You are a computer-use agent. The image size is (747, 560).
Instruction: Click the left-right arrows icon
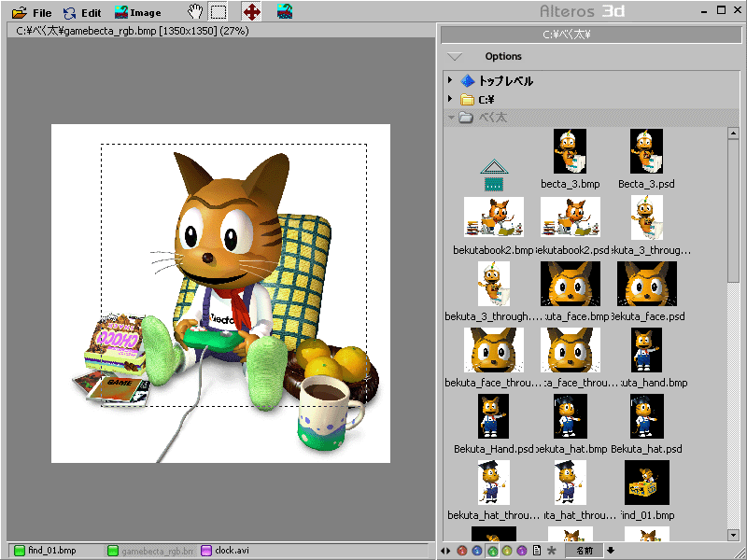446,551
